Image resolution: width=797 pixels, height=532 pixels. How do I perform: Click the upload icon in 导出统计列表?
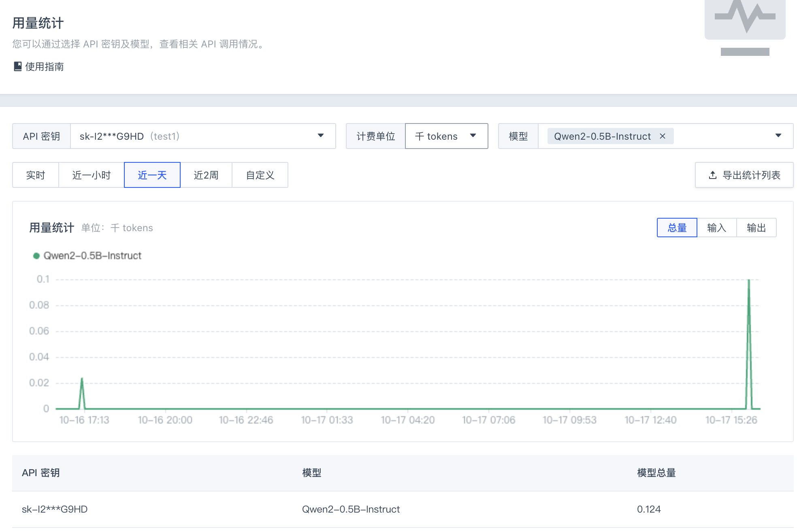pyautogui.click(x=713, y=175)
